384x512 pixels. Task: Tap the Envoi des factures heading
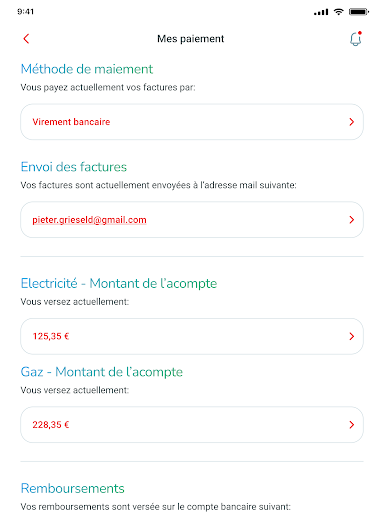74,167
